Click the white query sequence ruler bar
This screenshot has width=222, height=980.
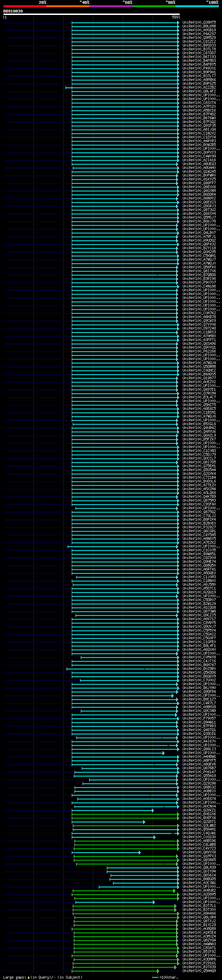tap(92, 14)
